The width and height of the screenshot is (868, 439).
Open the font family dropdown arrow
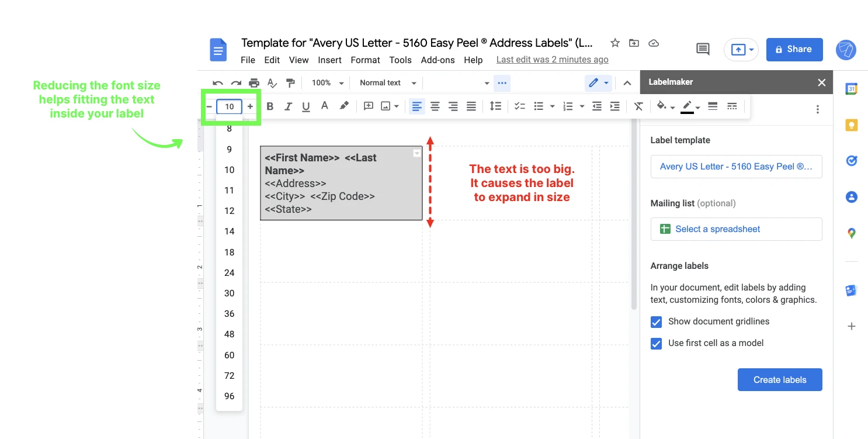click(x=487, y=84)
